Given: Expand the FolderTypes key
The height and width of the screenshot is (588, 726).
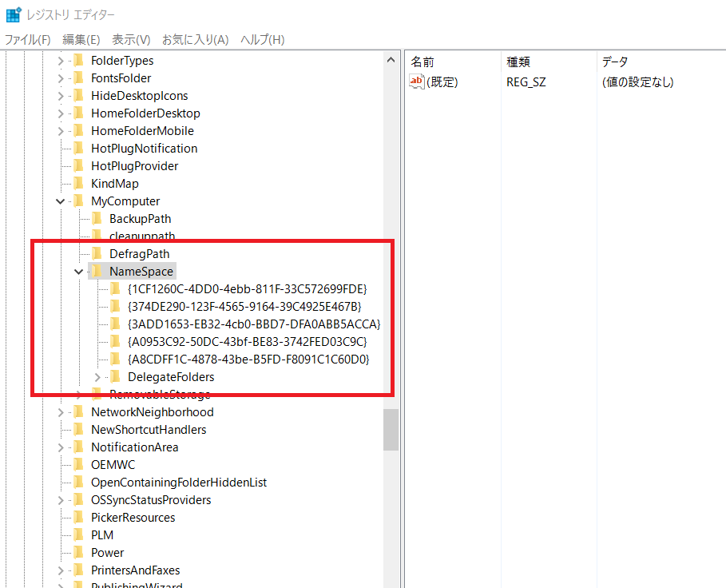Looking at the screenshot, I should pos(60,61).
